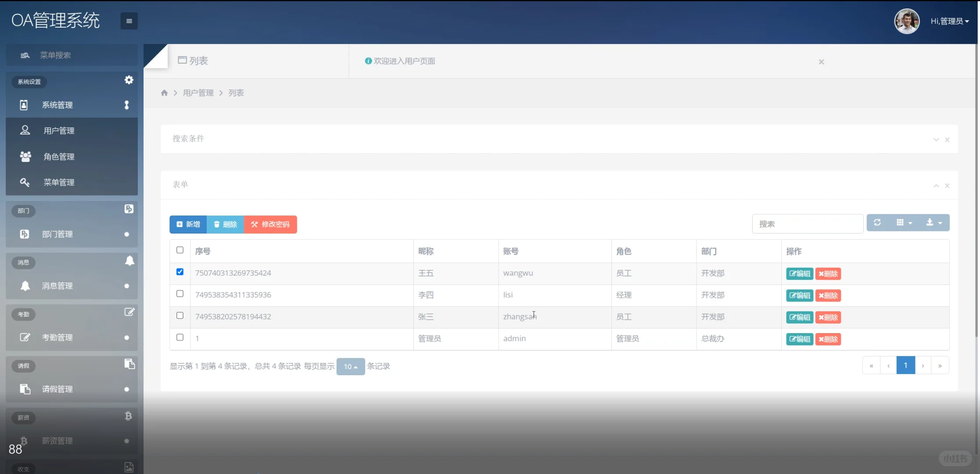Click the admin avatar picture
The image size is (980, 474).
(x=907, y=21)
